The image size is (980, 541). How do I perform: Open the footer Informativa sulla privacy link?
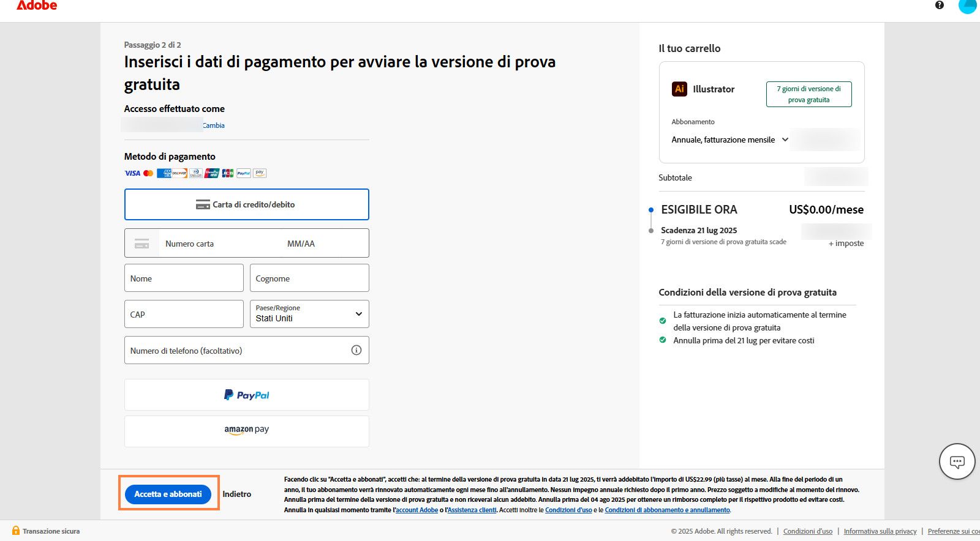(880, 531)
